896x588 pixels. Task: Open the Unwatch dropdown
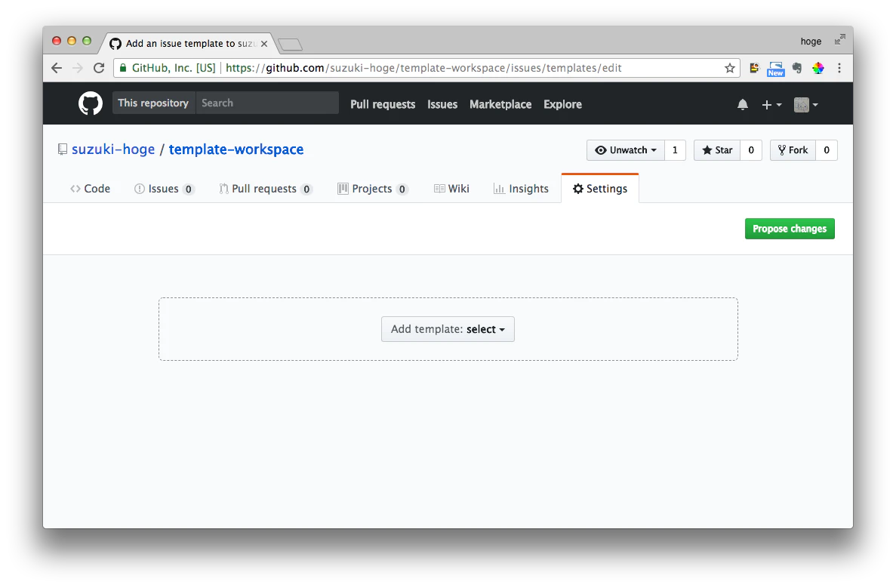coord(626,150)
